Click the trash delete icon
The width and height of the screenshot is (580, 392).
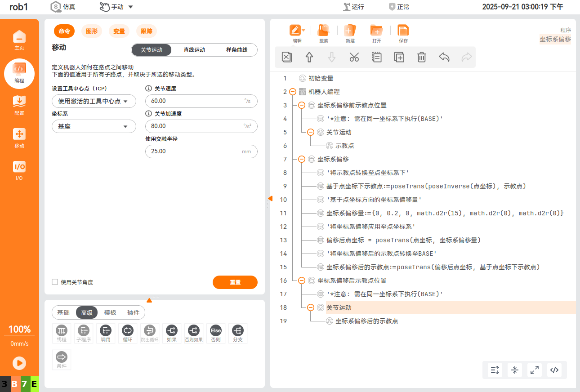tap(421, 57)
